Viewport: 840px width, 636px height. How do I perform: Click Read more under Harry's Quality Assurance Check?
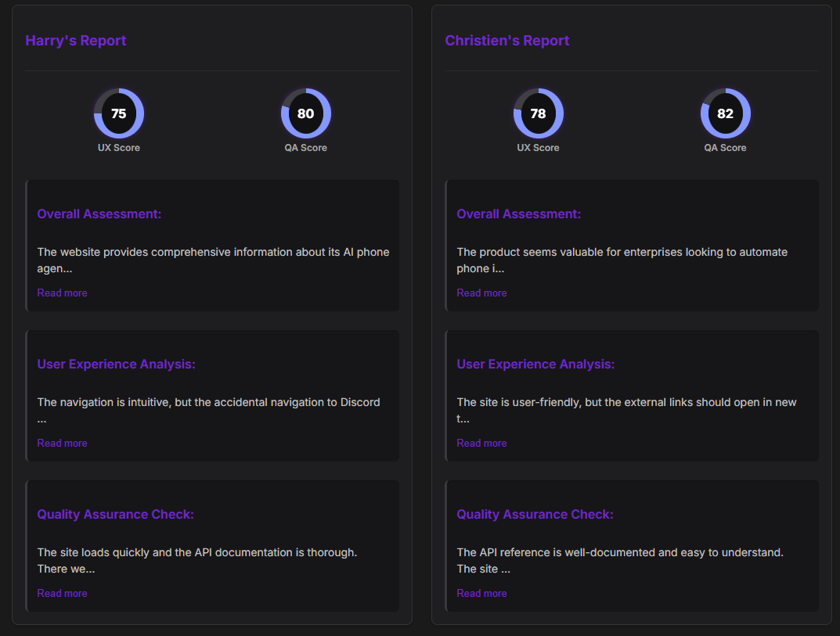coord(62,593)
